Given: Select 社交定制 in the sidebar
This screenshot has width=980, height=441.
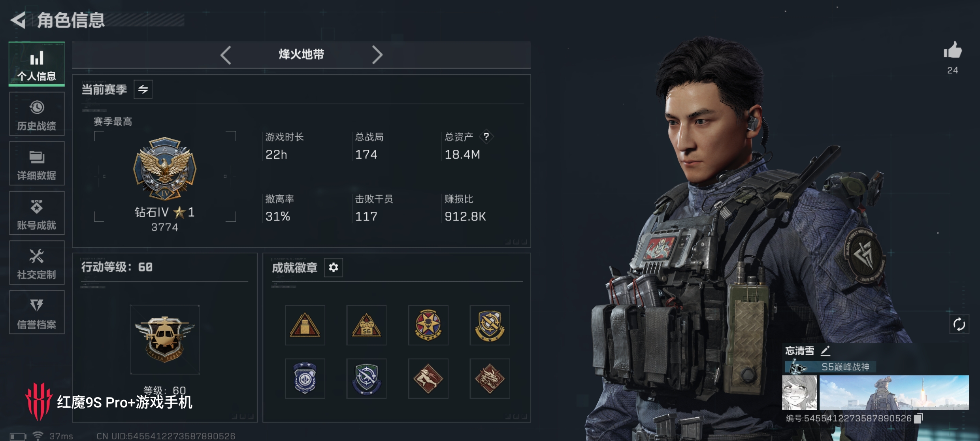Looking at the screenshot, I should point(37,263).
